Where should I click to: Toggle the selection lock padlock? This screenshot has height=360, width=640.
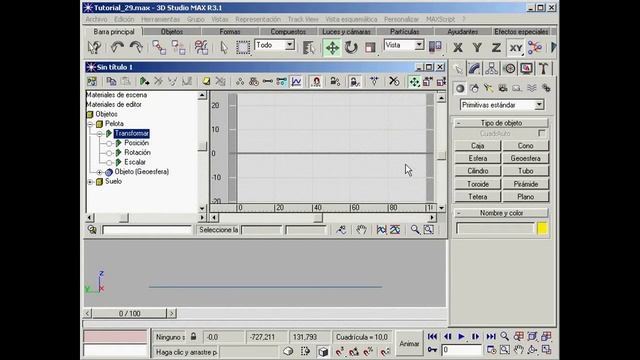[193, 337]
